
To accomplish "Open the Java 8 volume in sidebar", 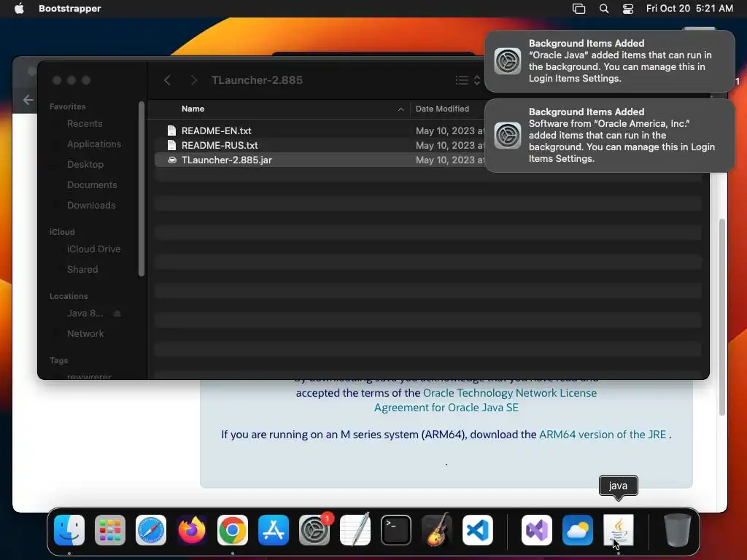I will (x=85, y=314).
